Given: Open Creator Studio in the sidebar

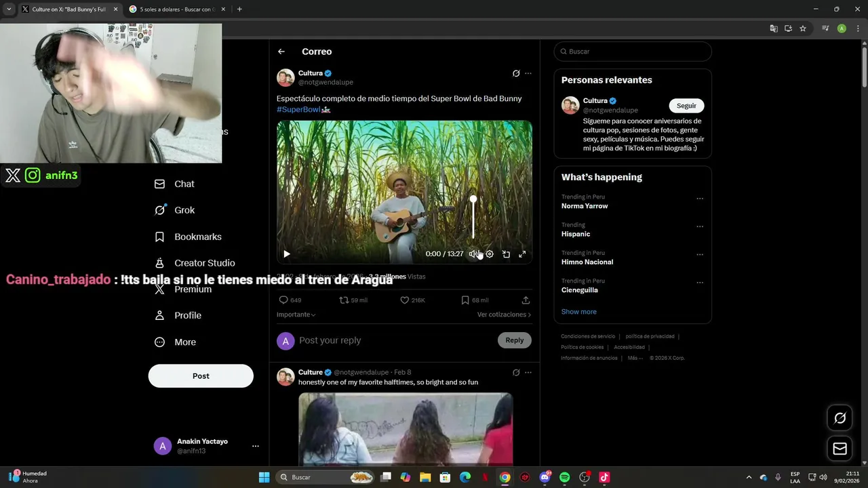Looking at the screenshot, I should (x=195, y=263).
